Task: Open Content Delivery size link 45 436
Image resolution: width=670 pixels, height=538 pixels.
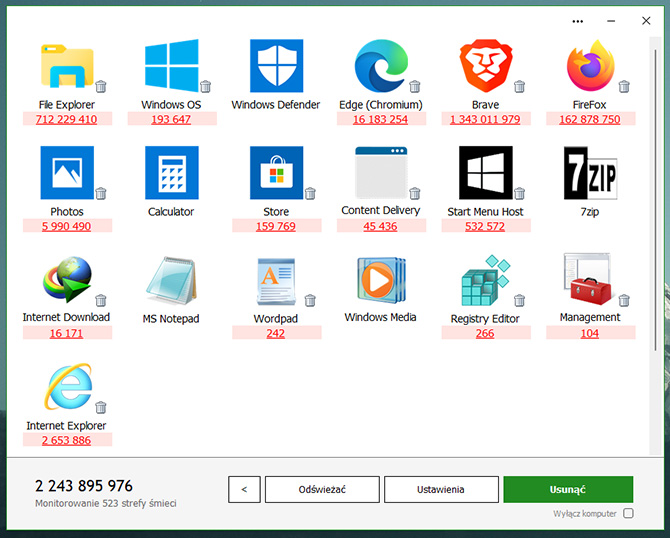Action: click(x=381, y=226)
